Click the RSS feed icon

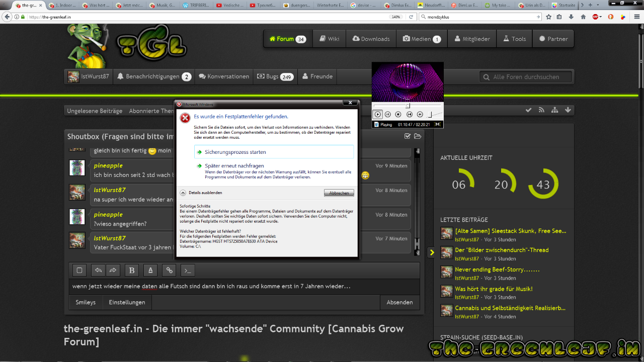tap(541, 110)
